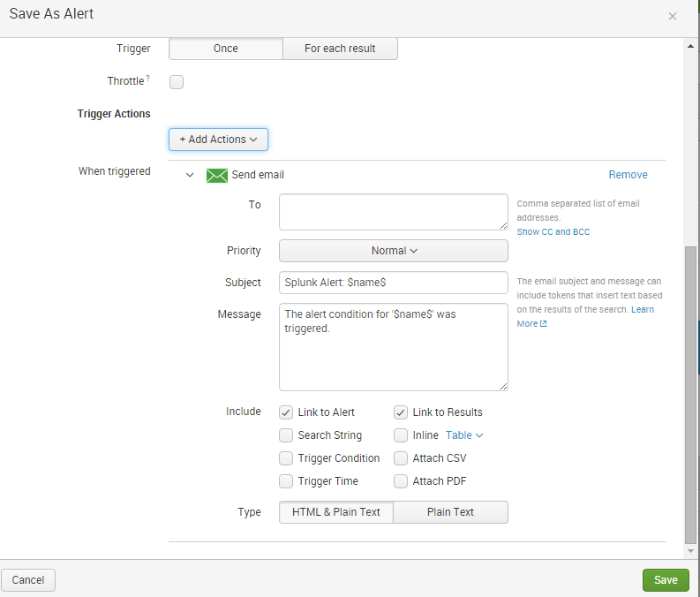Enable the Throttle checkbox
The width and height of the screenshot is (700, 597).
[177, 82]
